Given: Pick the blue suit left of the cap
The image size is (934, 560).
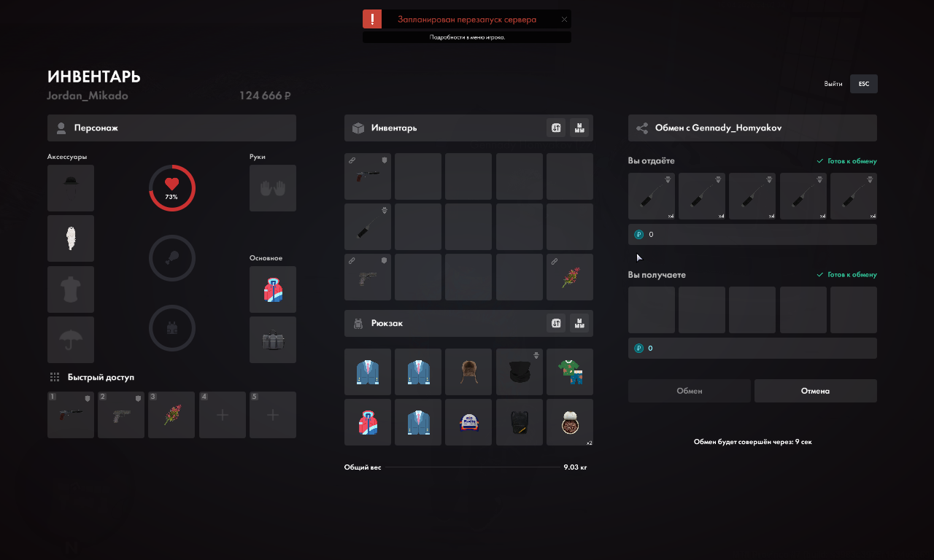Looking at the screenshot, I should point(418,422).
